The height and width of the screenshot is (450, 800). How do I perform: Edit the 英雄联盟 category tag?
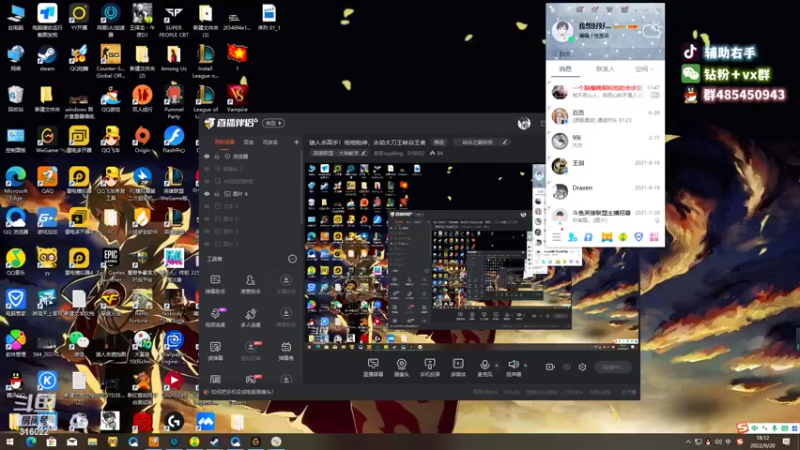(x=340, y=153)
